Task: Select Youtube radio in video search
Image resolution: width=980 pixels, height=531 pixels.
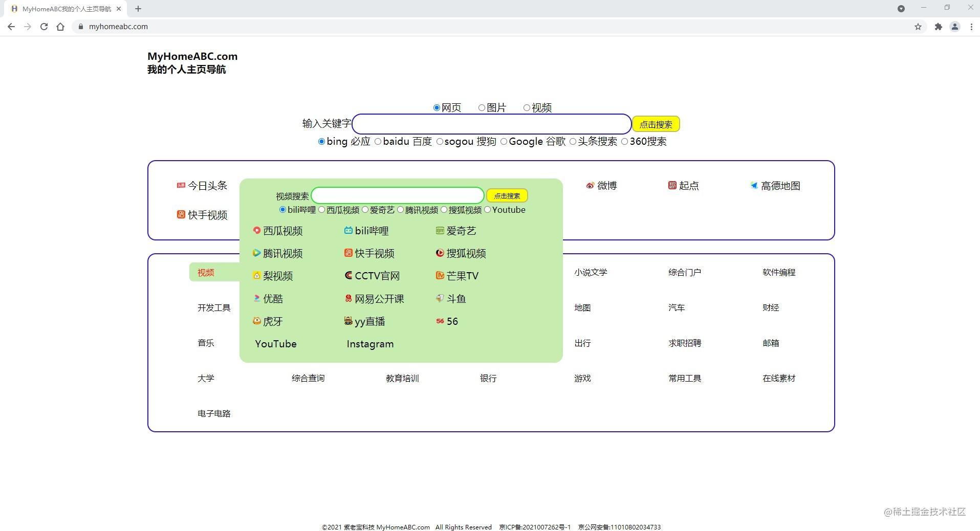Action: [x=487, y=209]
